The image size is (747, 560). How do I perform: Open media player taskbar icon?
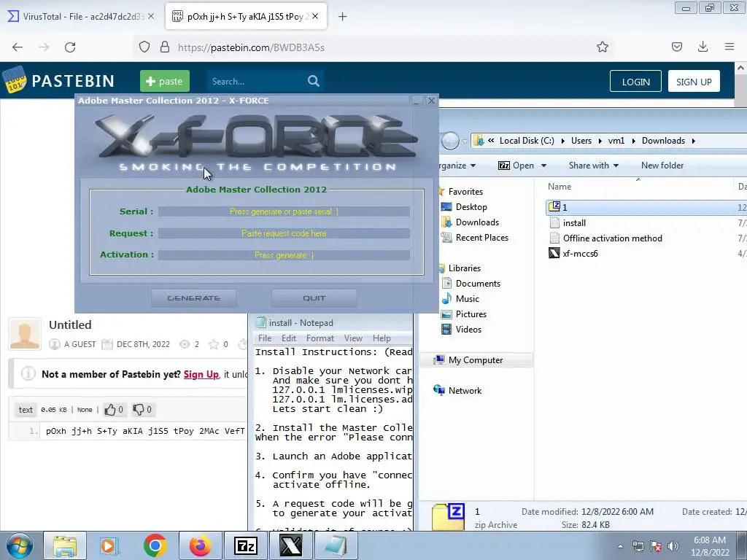click(x=109, y=545)
